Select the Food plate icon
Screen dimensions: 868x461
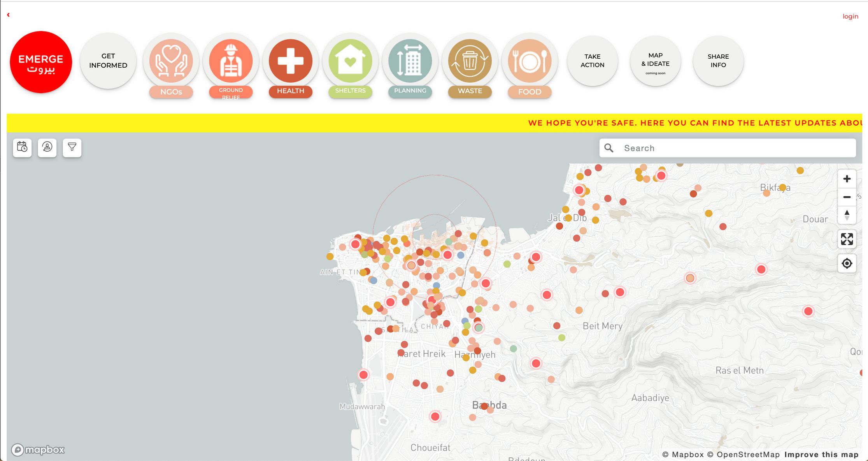pyautogui.click(x=530, y=61)
